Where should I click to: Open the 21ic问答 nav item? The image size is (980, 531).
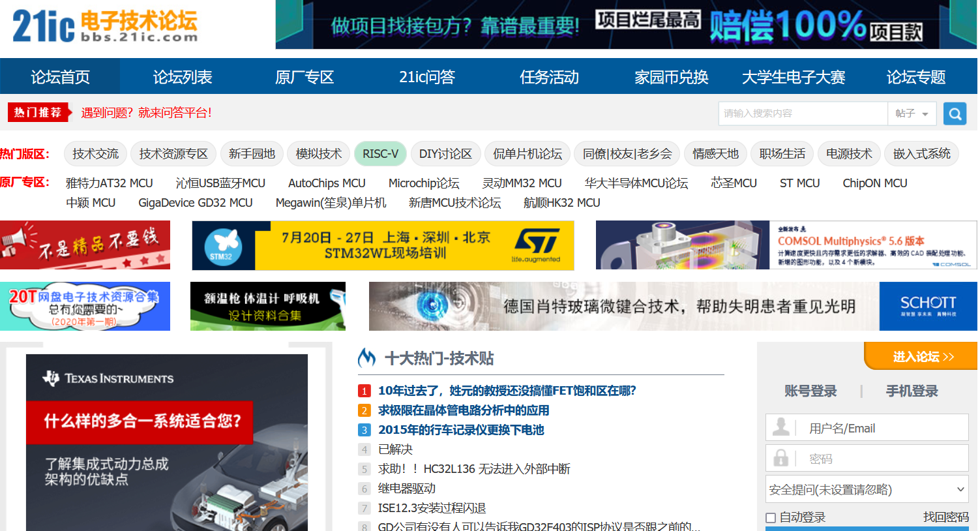(427, 77)
